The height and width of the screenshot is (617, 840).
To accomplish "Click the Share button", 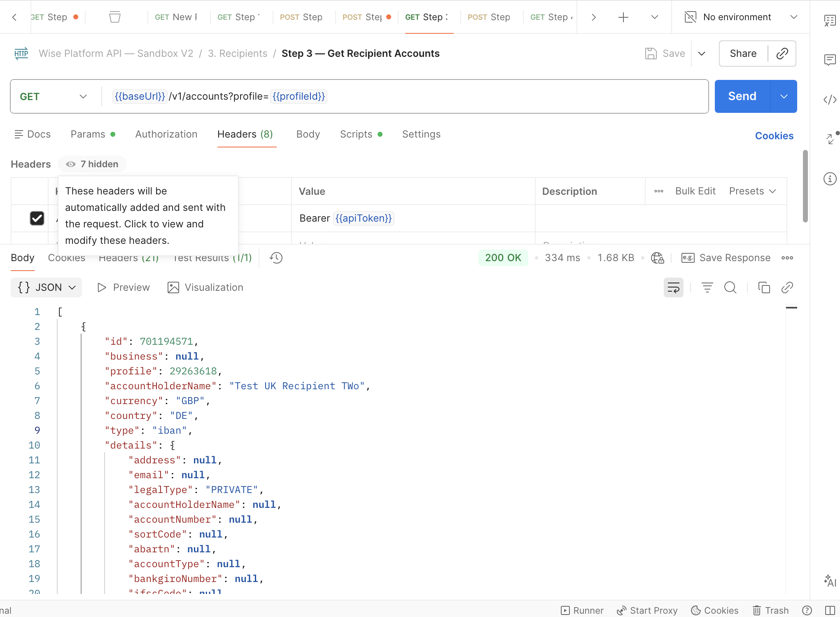I will click(x=743, y=54).
